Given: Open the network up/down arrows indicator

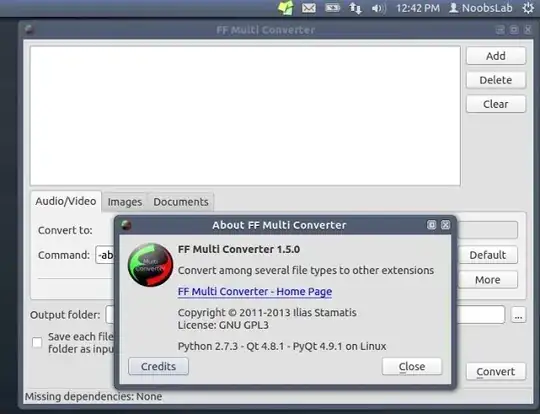Looking at the screenshot, I should click(x=355, y=8).
